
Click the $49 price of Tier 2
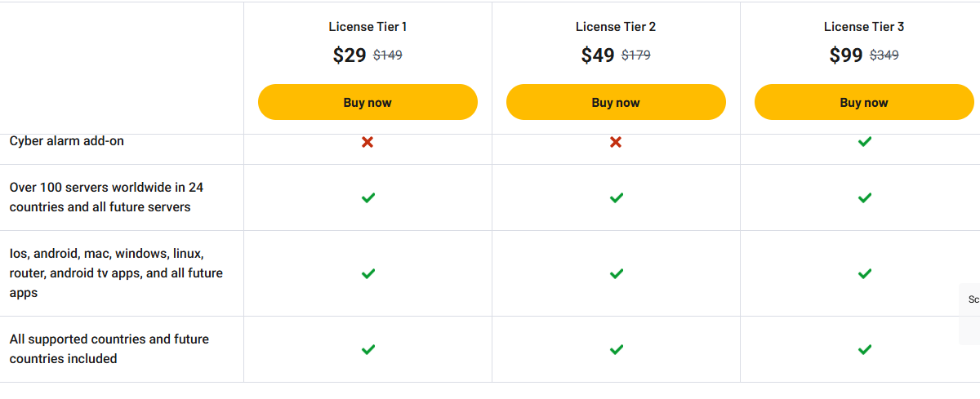pos(598,55)
